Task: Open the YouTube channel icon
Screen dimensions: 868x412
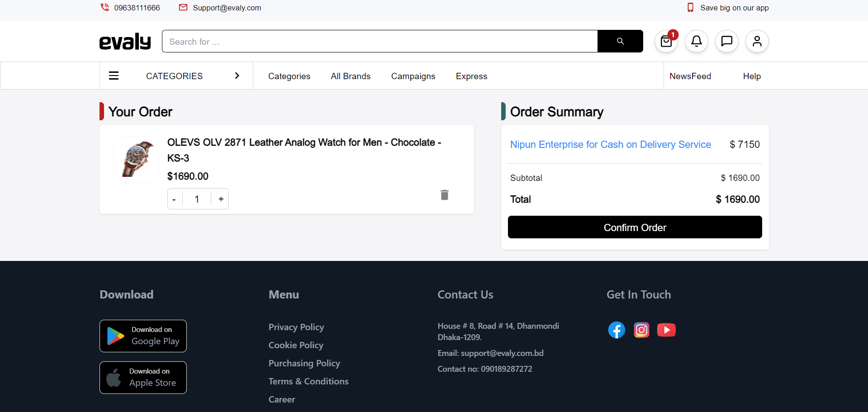Action: 666,330
